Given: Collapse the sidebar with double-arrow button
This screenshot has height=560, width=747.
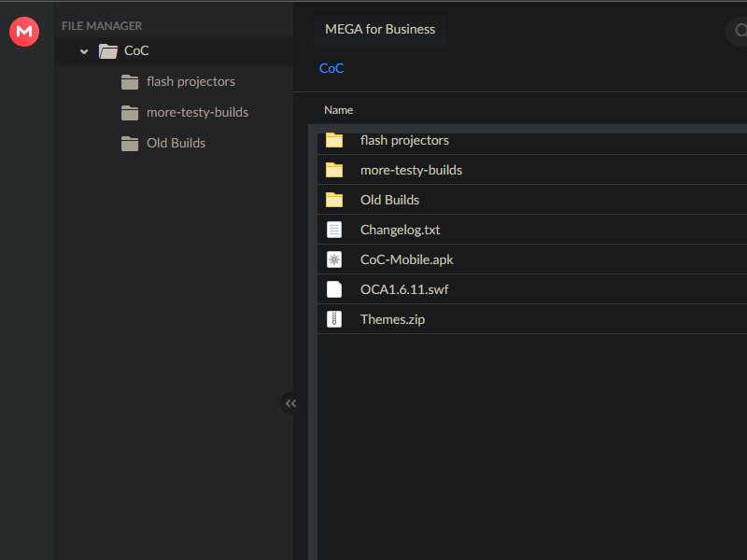Looking at the screenshot, I should click(290, 403).
